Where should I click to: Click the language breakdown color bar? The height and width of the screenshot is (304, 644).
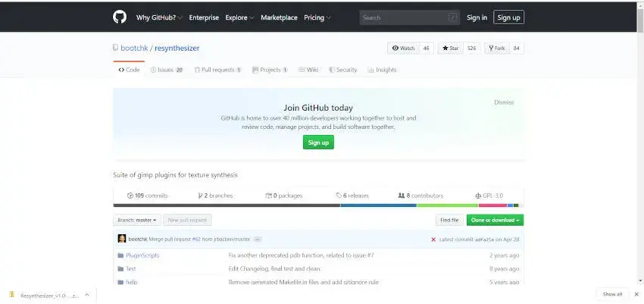318,205
